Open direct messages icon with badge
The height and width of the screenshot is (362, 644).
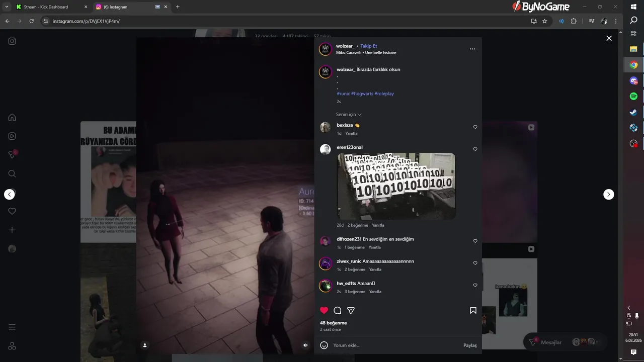click(12, 155)
